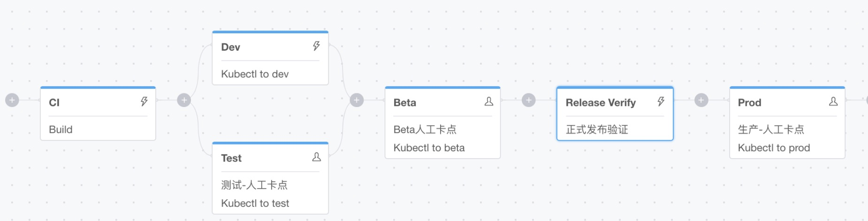Screen dimensions: 868x221
Task: Click the 'Release Verify' stage title
Action: [601, 103]
